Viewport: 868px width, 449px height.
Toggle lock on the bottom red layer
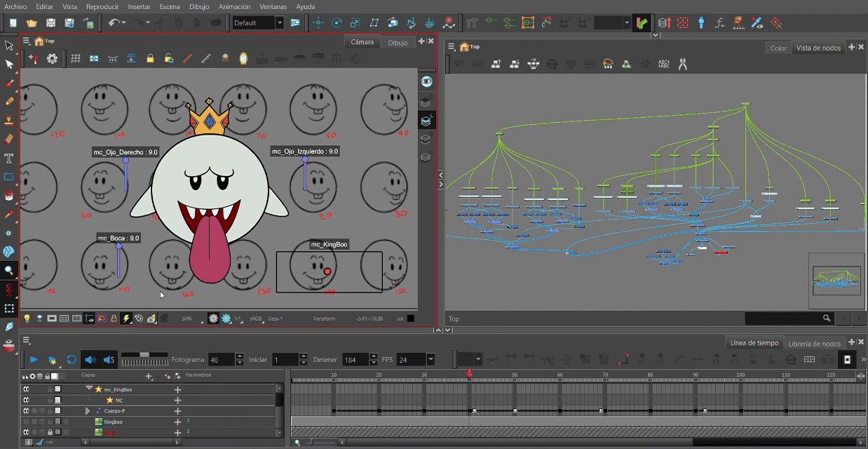coord(50,432)
